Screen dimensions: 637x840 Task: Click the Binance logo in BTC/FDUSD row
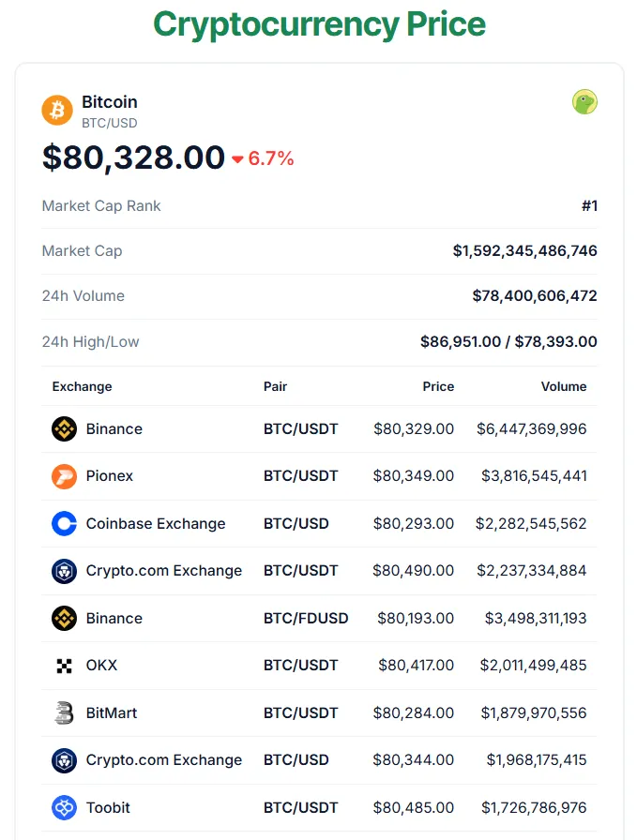point(64,618)
